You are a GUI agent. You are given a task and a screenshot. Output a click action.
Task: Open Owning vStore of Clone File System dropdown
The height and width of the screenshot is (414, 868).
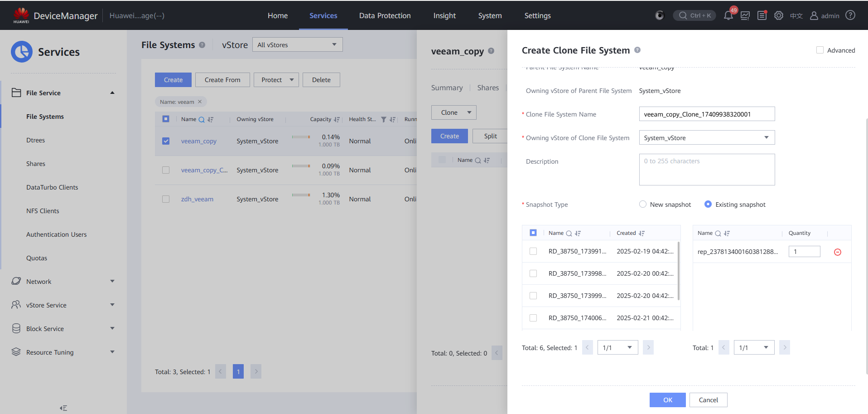706,138
